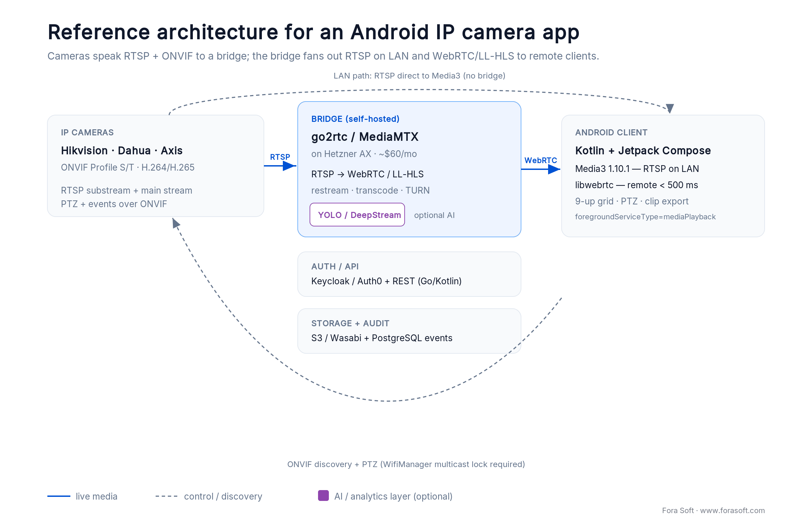Click 'foregroundServiceType=mediaPlayback' text

pyautogui.click(x=646, y=217)
